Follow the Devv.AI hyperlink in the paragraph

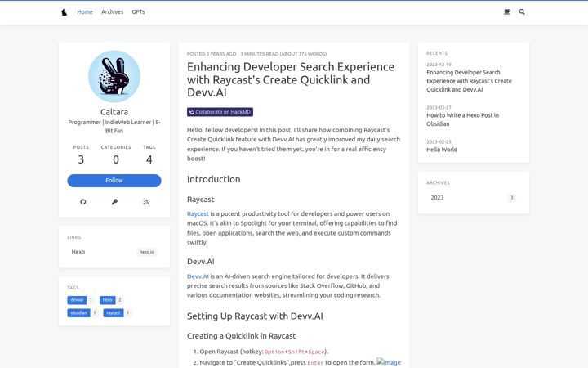point(198,276)
